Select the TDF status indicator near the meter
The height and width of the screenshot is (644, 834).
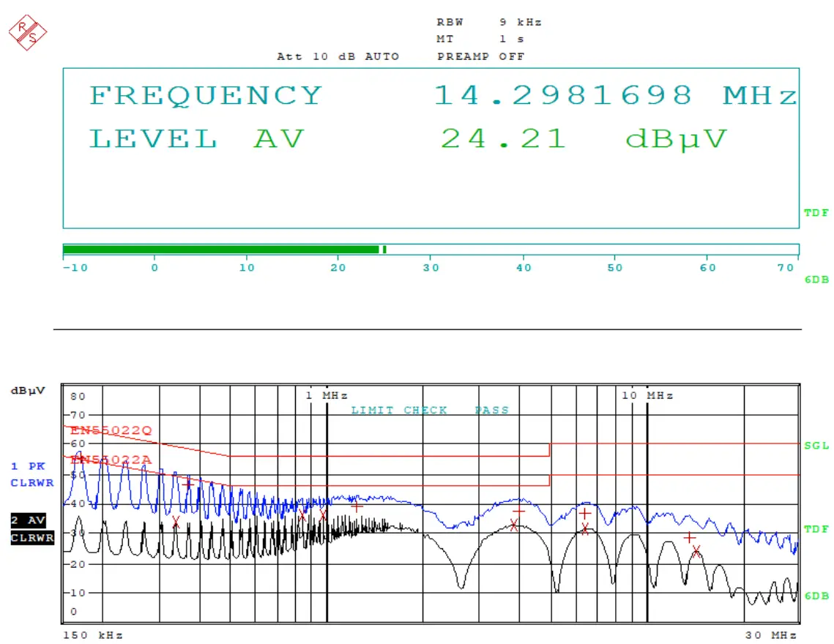(815, 213)
